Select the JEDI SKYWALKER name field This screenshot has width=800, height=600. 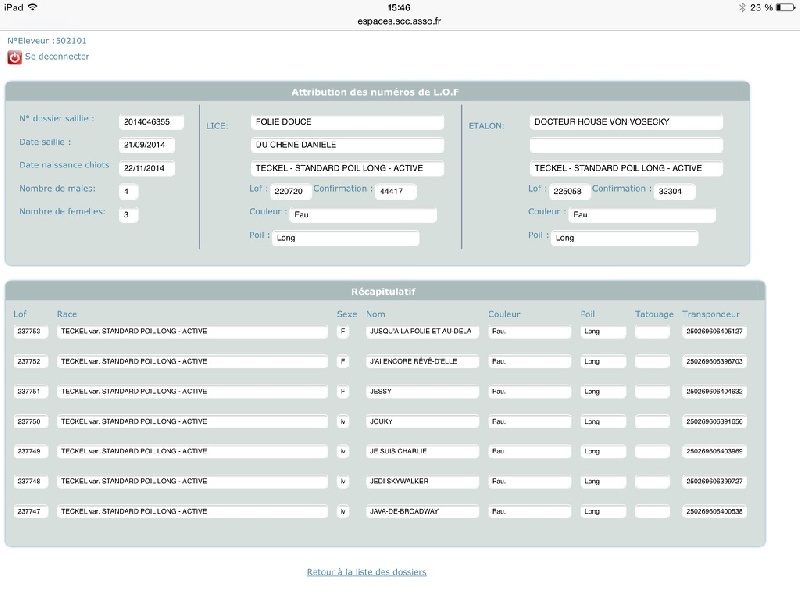coord(421,482)
